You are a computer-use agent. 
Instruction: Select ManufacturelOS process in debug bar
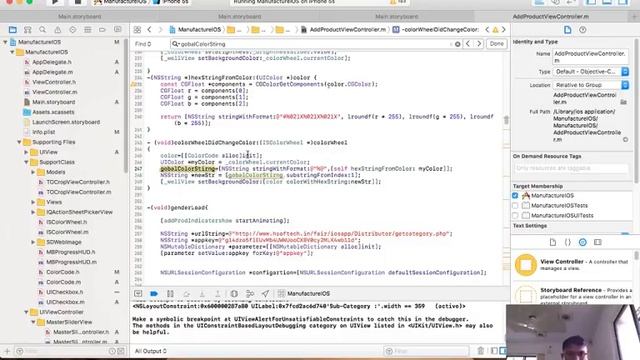coord(304,293)
